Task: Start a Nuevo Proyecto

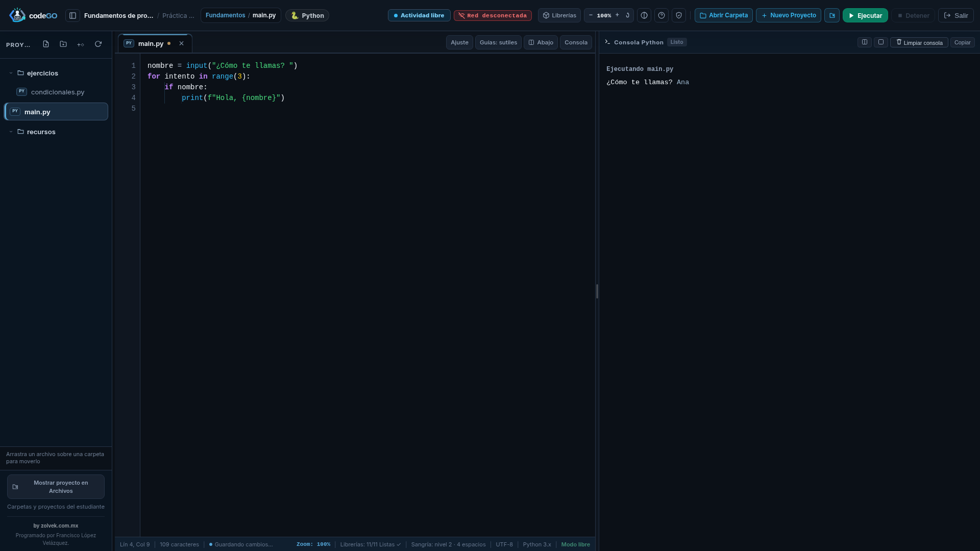Action: point(788,15)
